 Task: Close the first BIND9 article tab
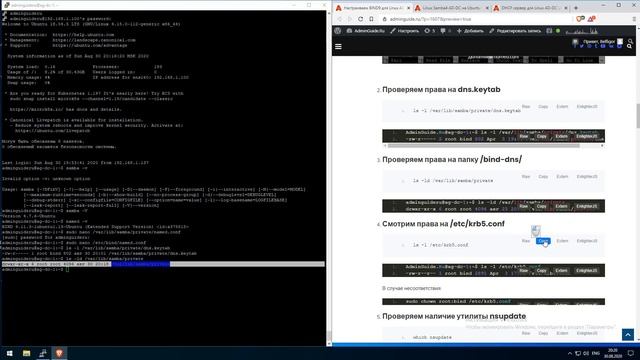[x=408, y=8]
